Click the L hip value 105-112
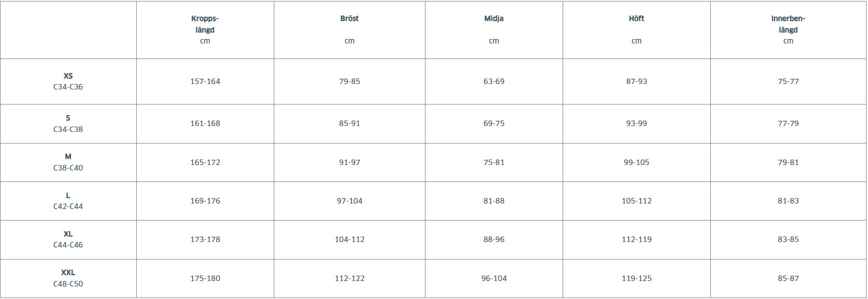Image resolution: width=868 pixels, height=299 pixels. coord(637,201)
